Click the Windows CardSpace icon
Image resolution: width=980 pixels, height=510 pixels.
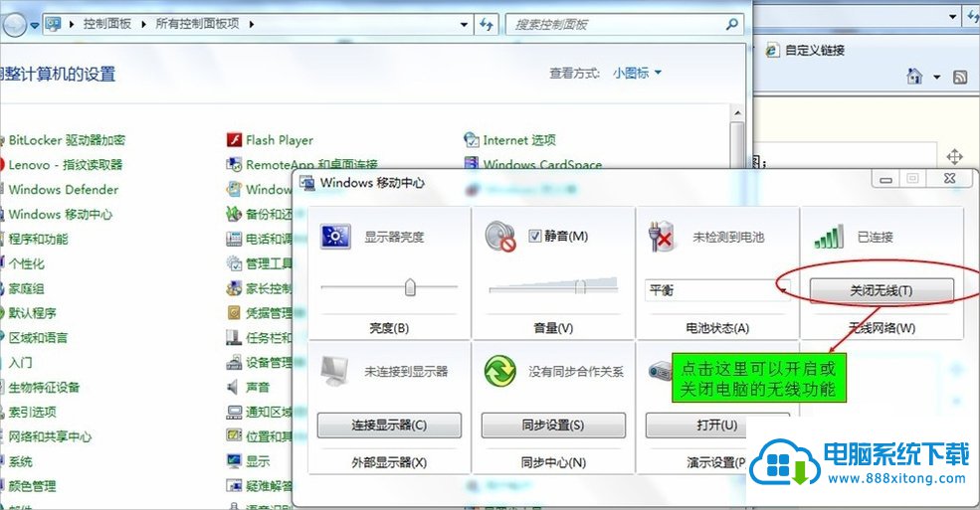point(472,164)
